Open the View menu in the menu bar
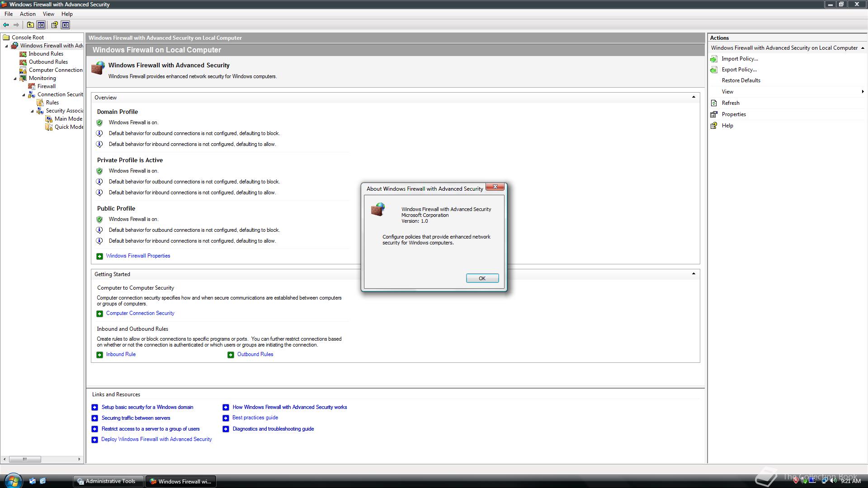 coord(48,14)
